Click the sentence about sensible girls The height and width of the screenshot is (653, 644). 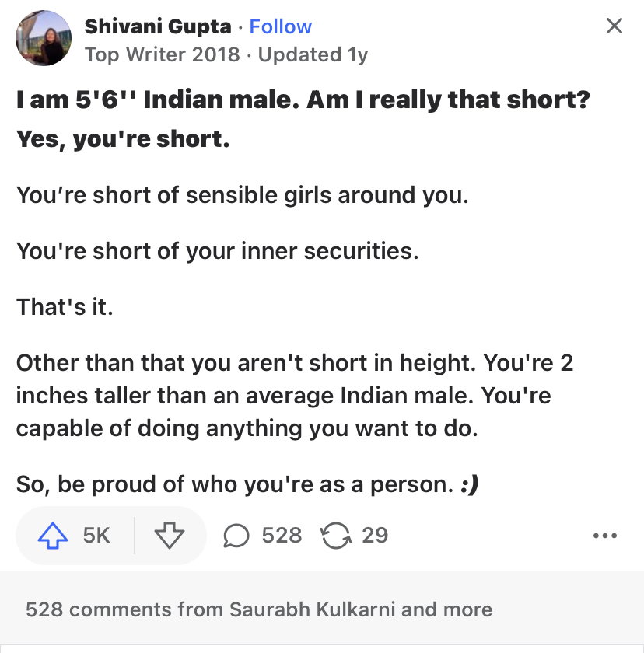[x=243, y=195]
